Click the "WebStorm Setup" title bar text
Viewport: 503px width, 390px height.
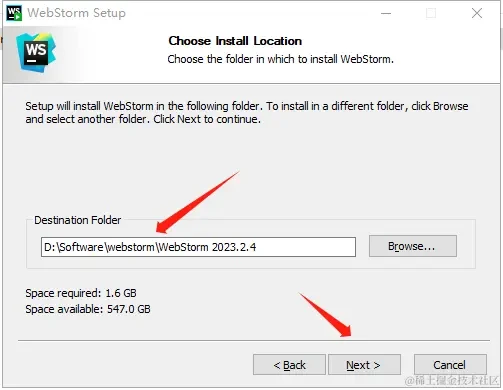tap(77, 13)
